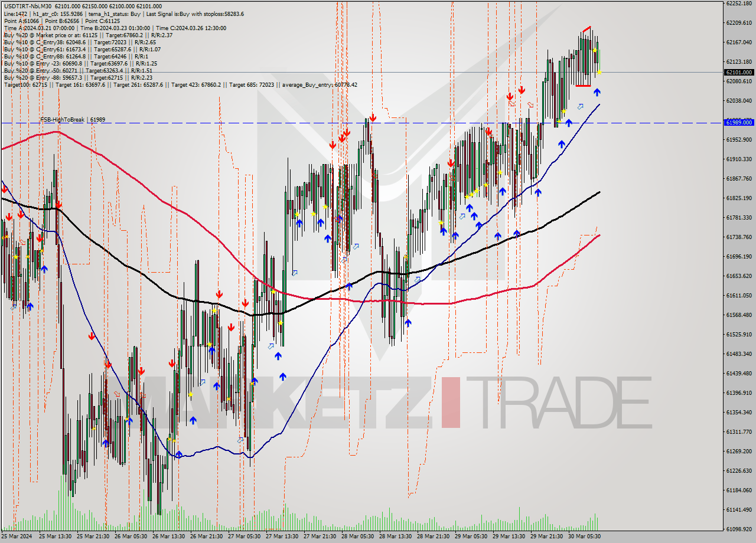The width and height of the screenshot is (756, 543).
Task: Click the 61653.620 price axis label
Action: coord(739,276)
